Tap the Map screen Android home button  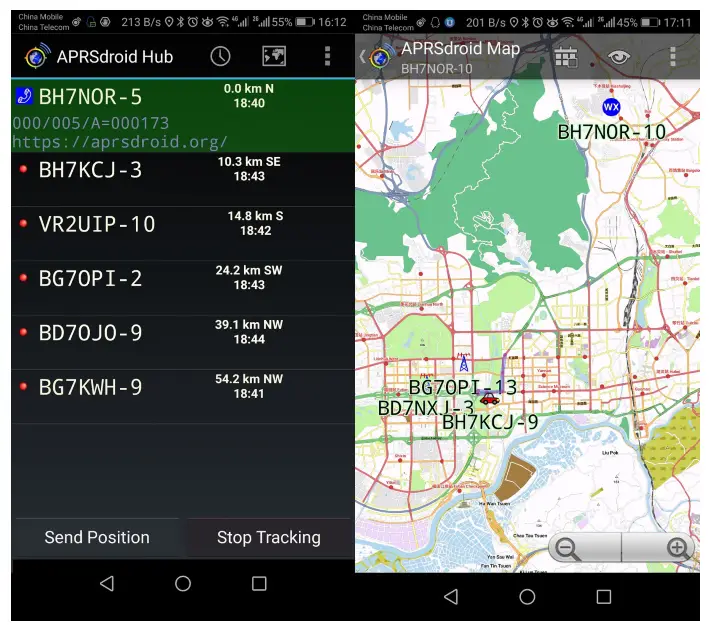527,597
